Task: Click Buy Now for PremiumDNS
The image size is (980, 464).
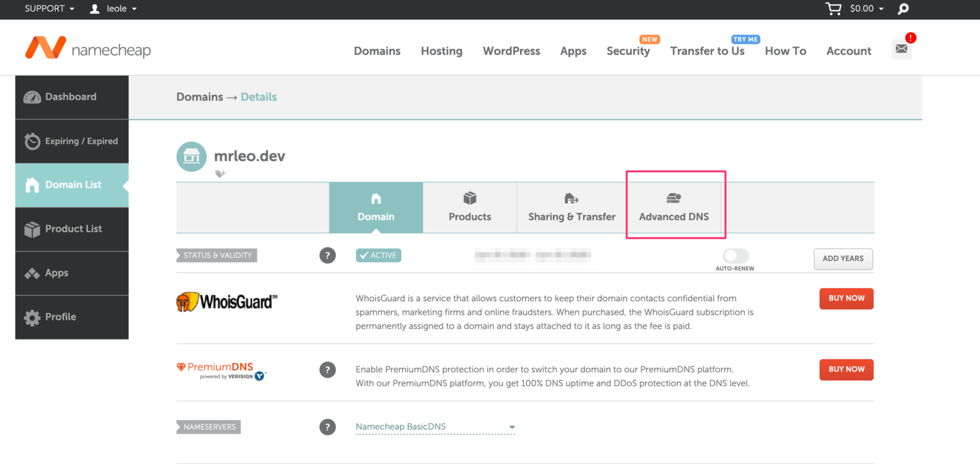Action: pyautogui.click(x=846, y=370)
